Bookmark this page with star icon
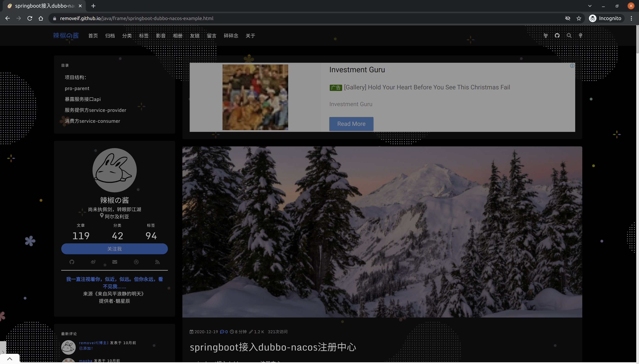The image size is (639, 364). point(579,18)
